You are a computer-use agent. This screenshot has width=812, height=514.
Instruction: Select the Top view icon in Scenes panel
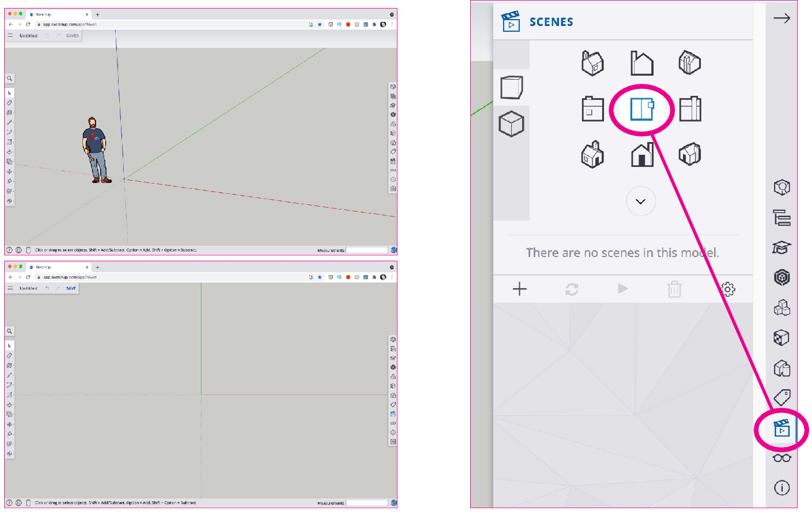tap(641, 109)
